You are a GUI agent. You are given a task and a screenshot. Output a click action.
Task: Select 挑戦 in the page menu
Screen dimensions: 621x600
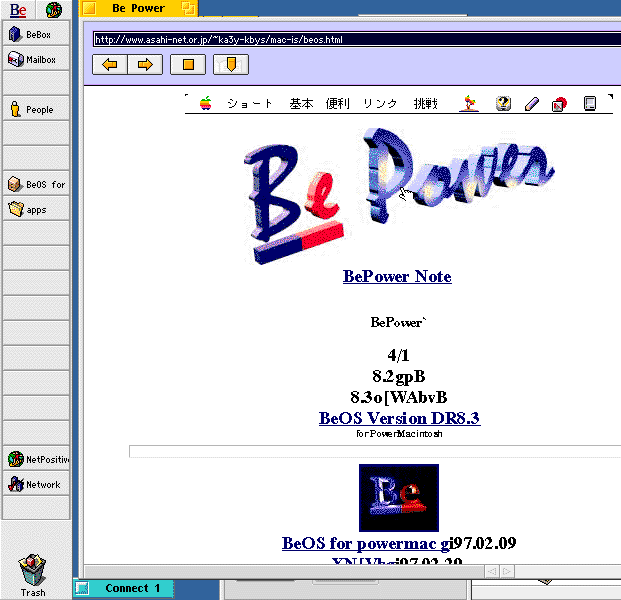click(x=426, y=104)
